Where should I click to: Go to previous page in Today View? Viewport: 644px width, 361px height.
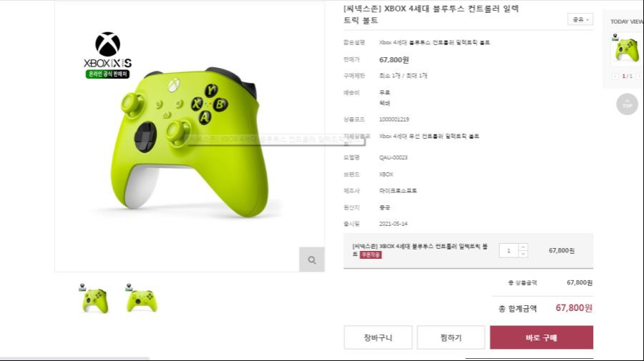click(x=615, y=76)
